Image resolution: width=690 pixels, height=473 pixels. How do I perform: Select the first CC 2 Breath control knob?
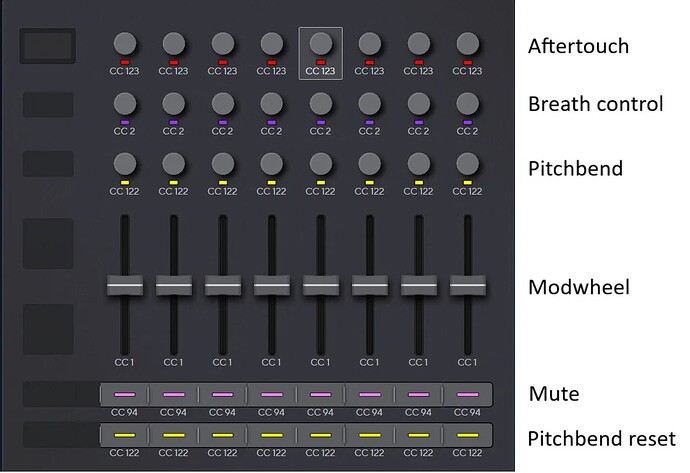(x=125, y=103)
